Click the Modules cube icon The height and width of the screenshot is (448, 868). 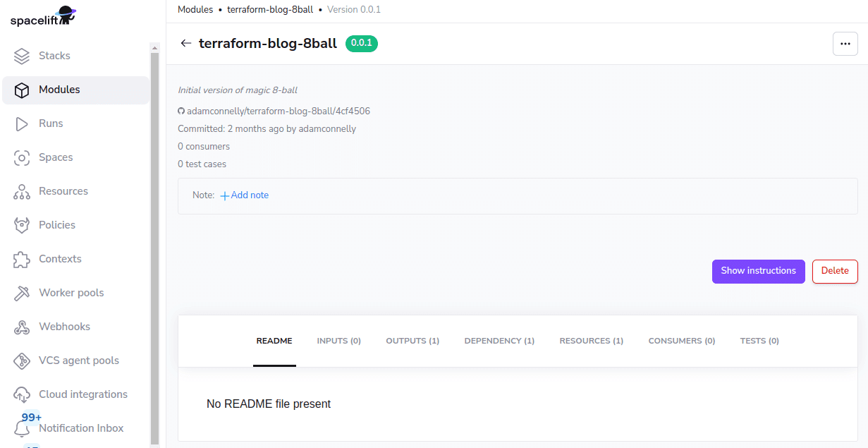[x=22, y=90]
